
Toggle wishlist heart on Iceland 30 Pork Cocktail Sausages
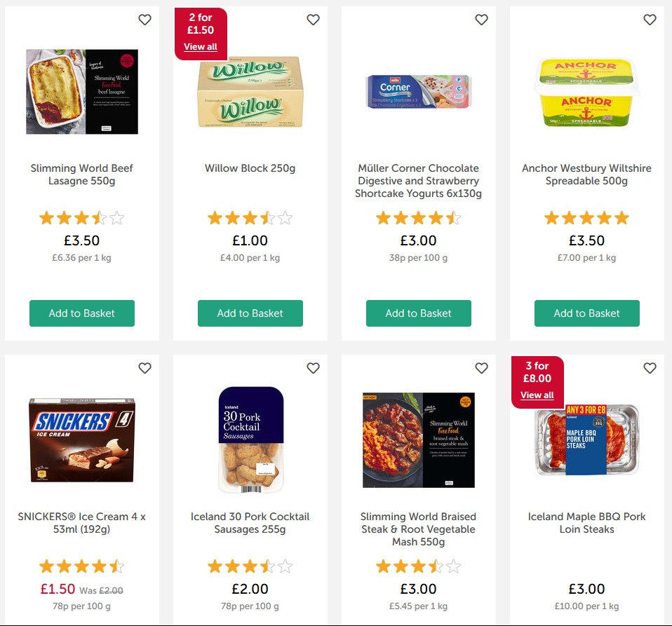coord(313,368)
